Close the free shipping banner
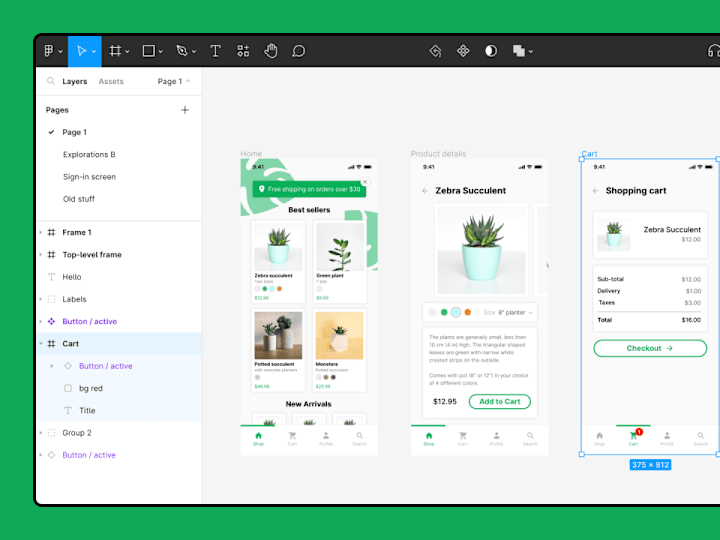720x540 pixels. (x=365, y=182)
